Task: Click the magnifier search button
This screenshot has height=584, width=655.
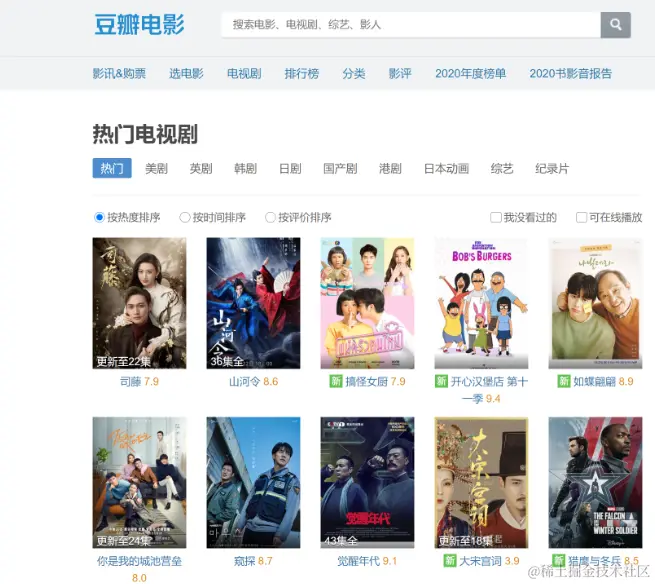Action: pos(615,25)
